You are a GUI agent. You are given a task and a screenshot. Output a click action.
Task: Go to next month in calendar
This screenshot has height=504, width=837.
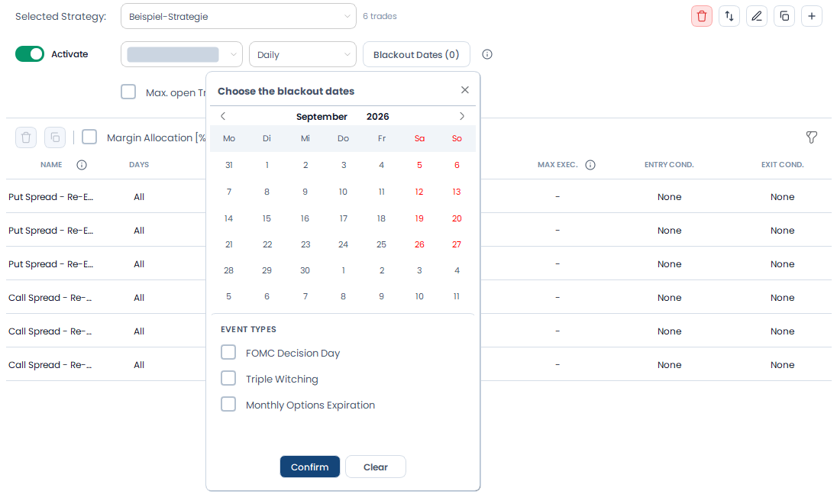[x=462, y=116]
